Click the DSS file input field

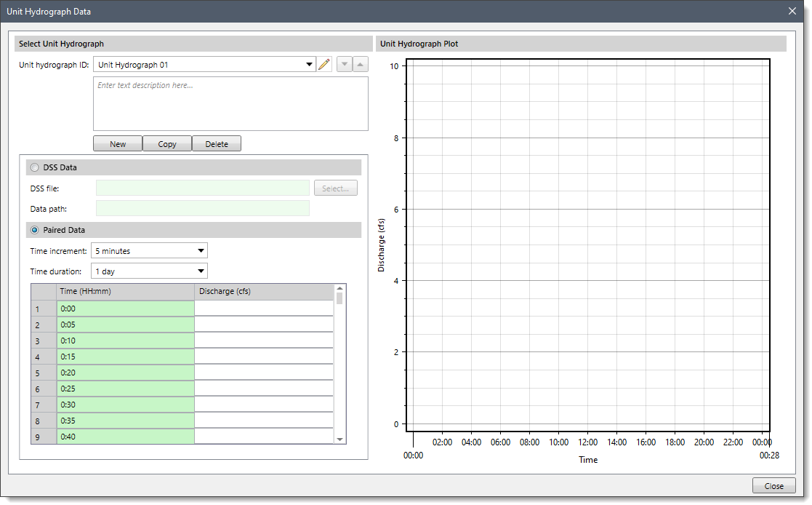click(203, 188)
